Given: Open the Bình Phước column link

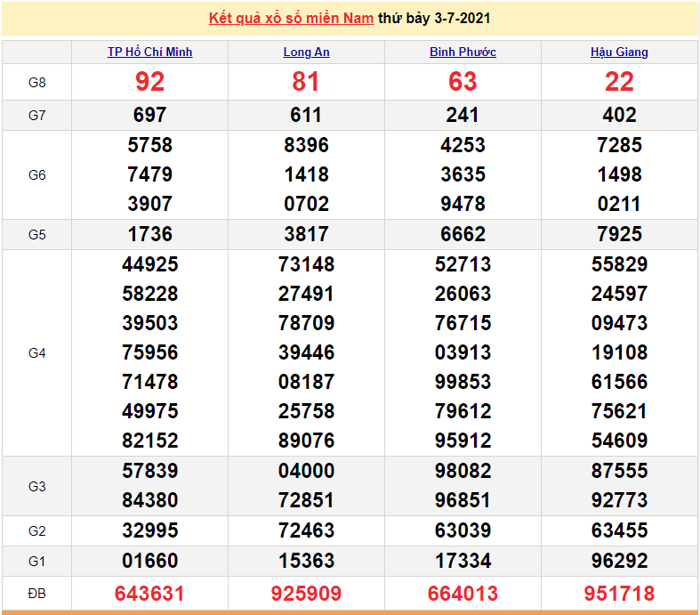Looking at the screenshot, I should point(463,53).
